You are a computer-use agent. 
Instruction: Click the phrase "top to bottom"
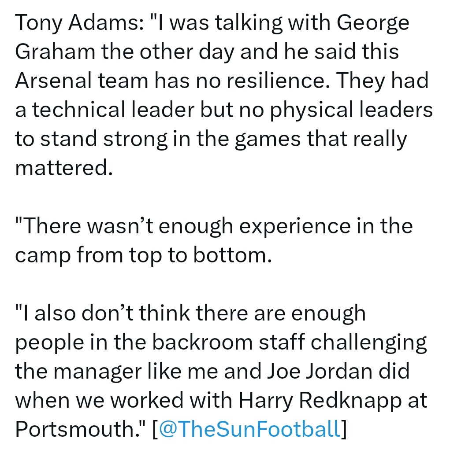coord(198,256)
